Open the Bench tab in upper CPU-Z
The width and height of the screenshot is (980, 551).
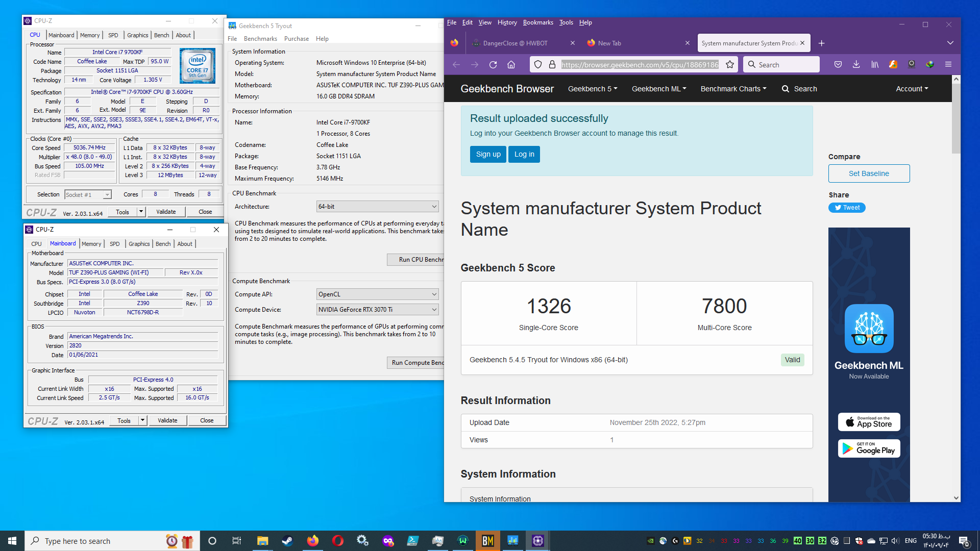click(161, 35)
